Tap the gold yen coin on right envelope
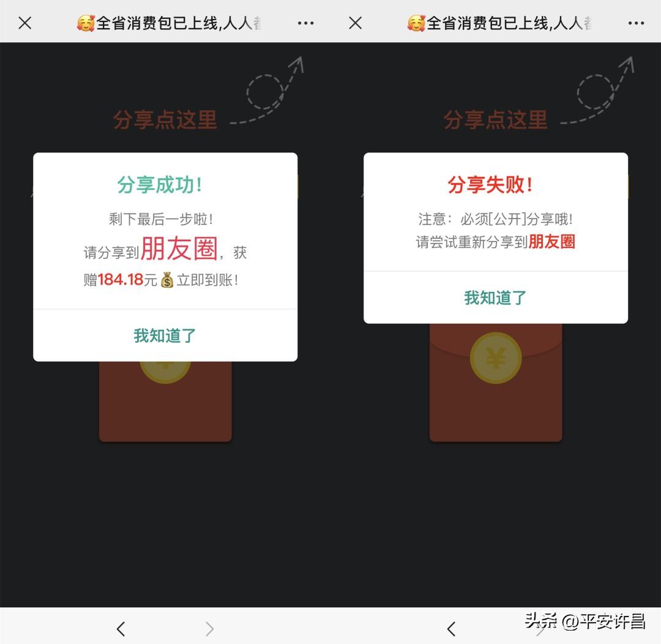This screenshot has height=644, width=661. [496, 358]
